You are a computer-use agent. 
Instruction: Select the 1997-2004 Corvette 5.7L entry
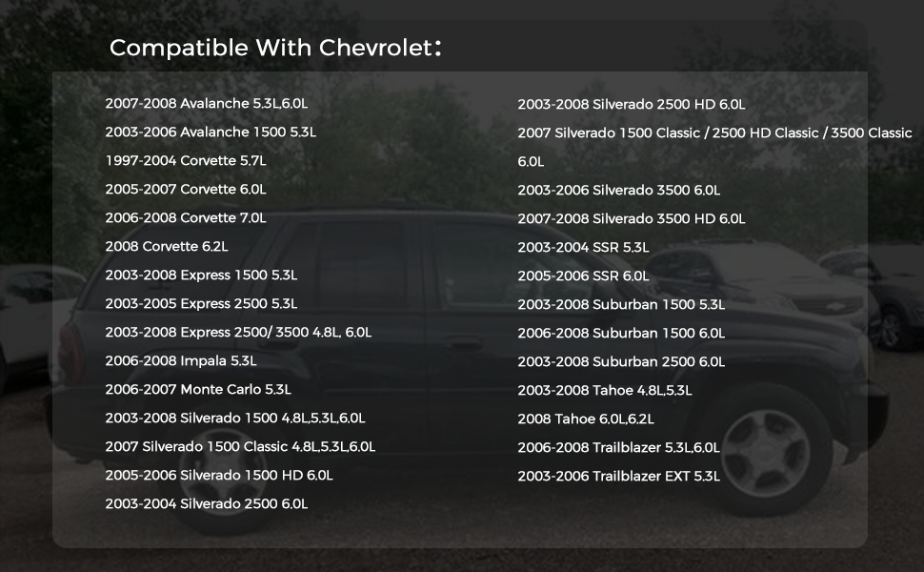pyautogui.click(x=186, y=160)
